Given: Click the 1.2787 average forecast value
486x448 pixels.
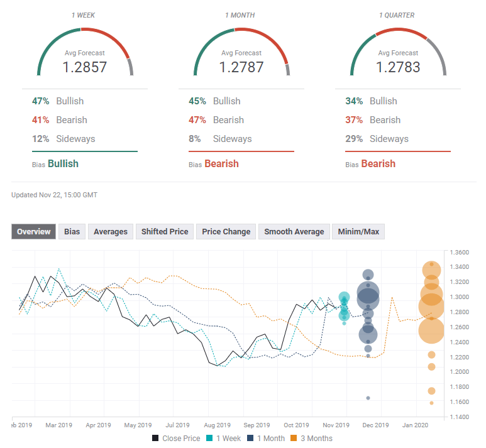Looking at the screenshot, I should coord(241,67).
